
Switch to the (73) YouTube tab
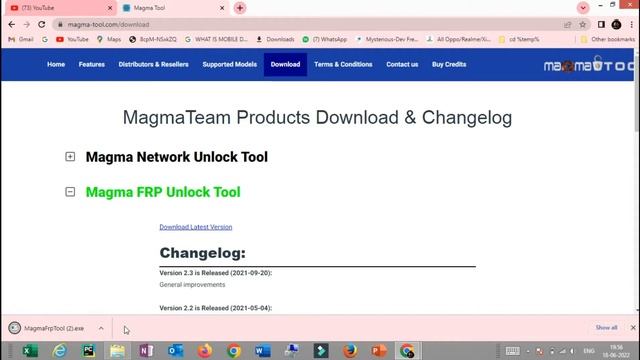pyautogui.click(x=59, y=8)
